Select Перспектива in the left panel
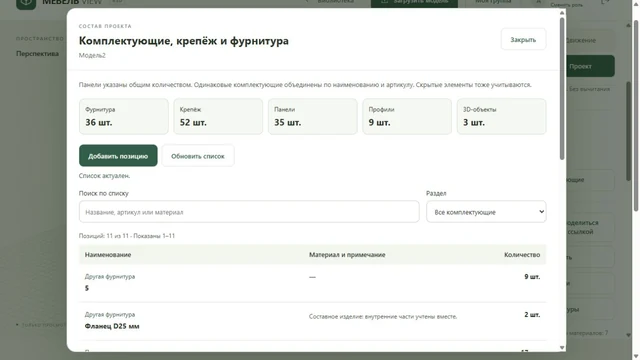This screenshot has width=640, height=360. 38,53
